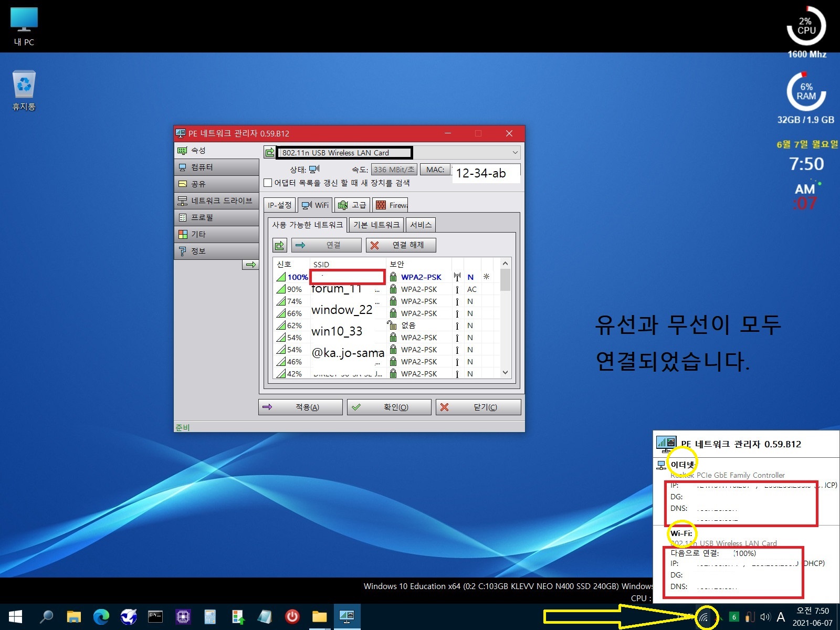The height and width of the screenshot is (630, 840).
Task: Select the 74% signal network row
Action: pyautogui.click(x=386, y=301)
